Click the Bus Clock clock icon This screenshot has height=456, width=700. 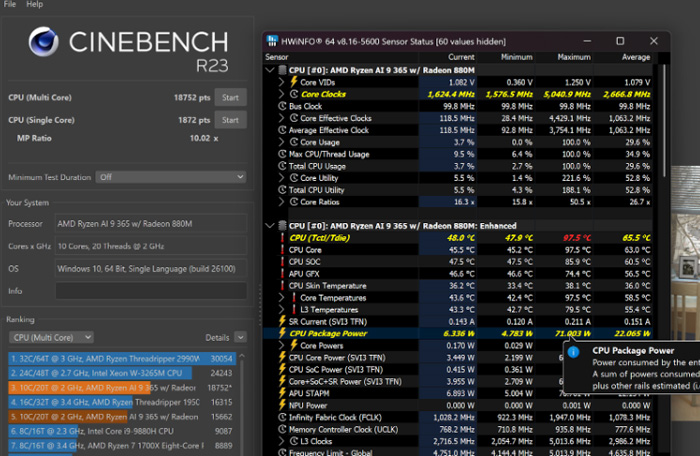coord(282,106)
